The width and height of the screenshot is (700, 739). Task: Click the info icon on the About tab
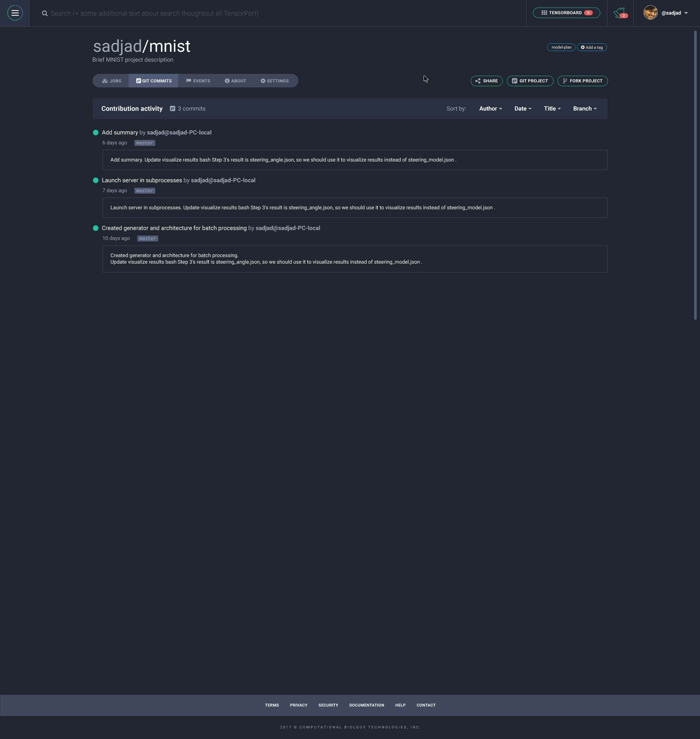pos(227,81)
